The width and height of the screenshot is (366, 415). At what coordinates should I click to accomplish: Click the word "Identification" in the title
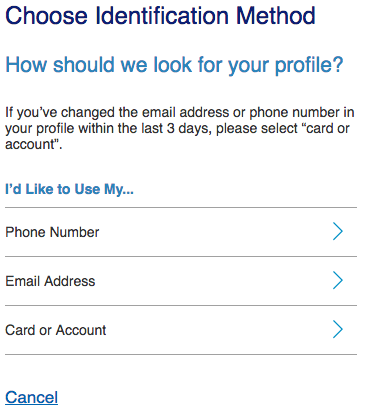pyautogui.click(x=163, y=16)
